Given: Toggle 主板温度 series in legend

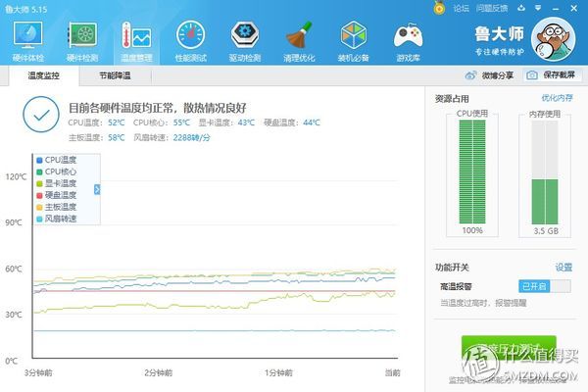Looking at the screenshot, I should pyautogui.click(x=57, y=207).
